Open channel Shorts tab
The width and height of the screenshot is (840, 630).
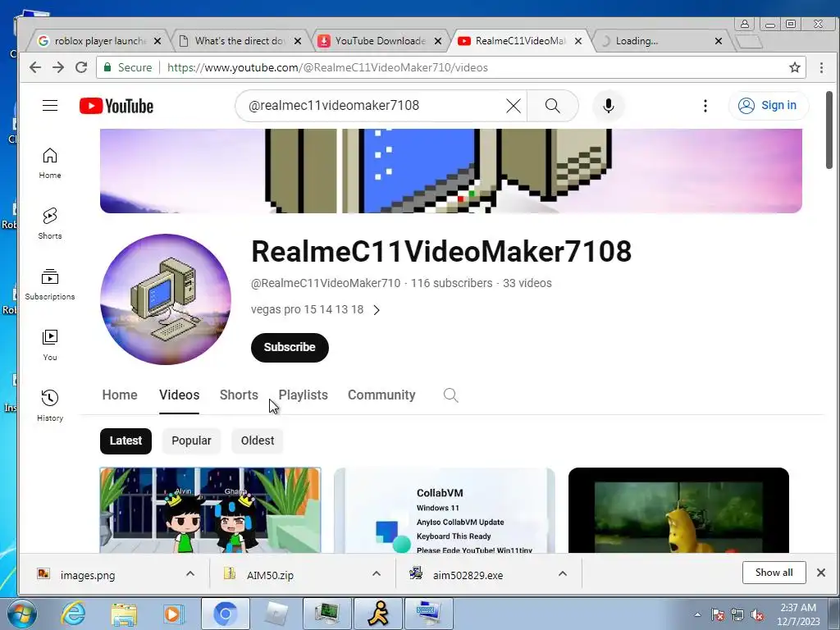coord(239,395)
